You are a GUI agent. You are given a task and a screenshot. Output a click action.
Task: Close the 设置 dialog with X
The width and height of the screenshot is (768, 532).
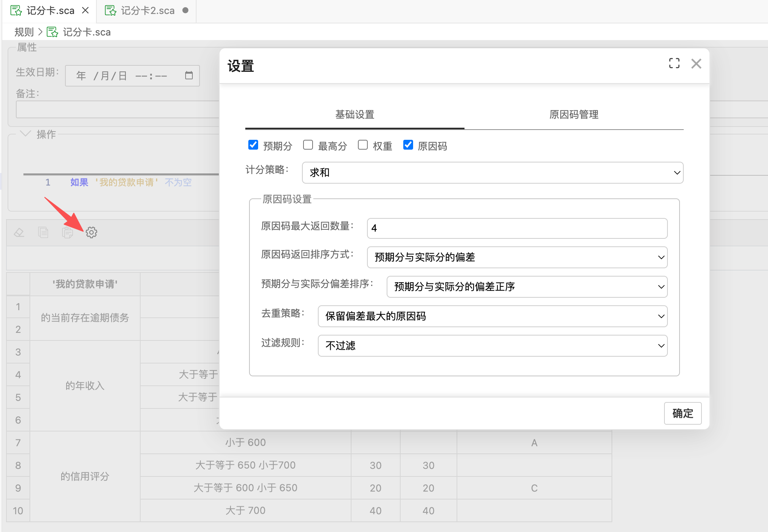(696, 63)
